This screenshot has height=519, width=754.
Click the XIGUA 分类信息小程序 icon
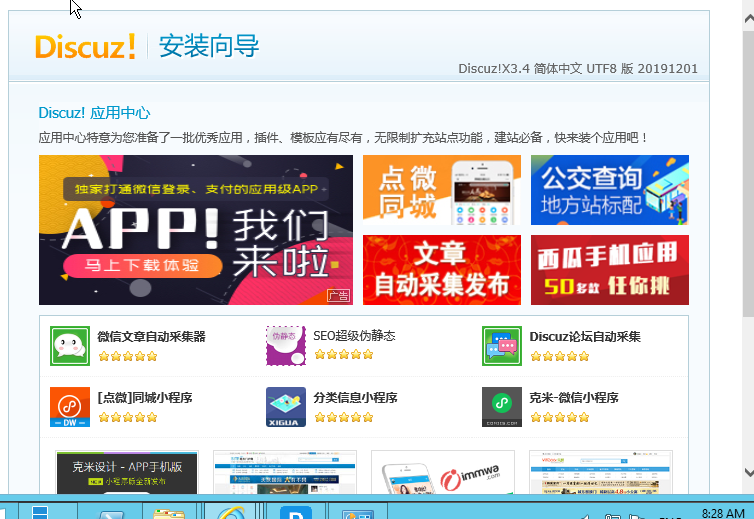click(x=286, y=407)
